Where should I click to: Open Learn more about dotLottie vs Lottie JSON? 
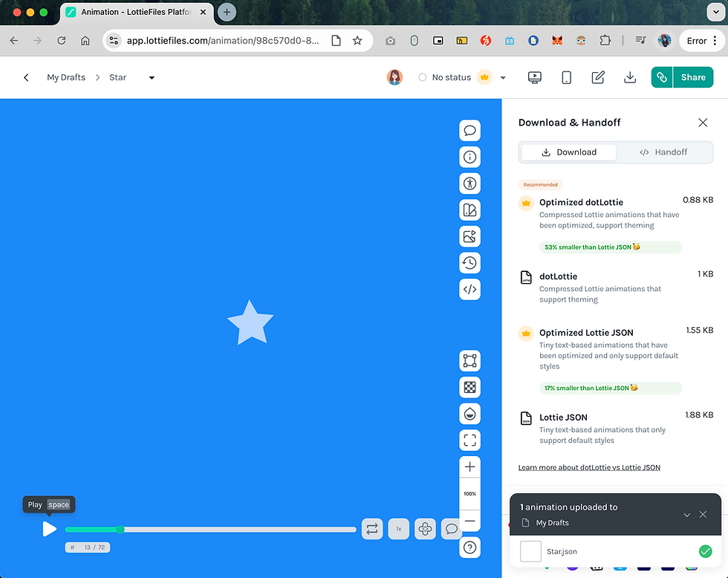[588, 467]
